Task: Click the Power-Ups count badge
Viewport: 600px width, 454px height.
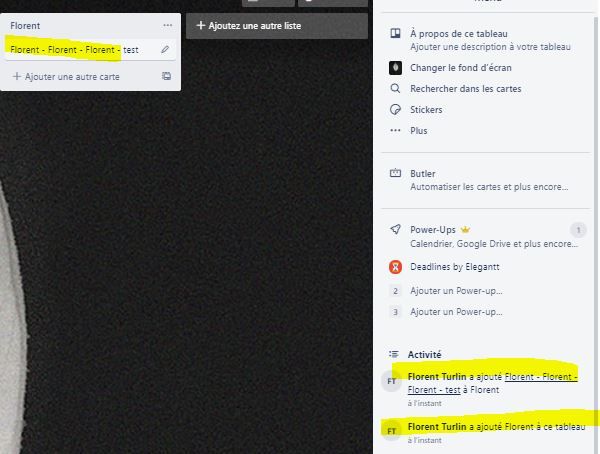Action: 578,230
